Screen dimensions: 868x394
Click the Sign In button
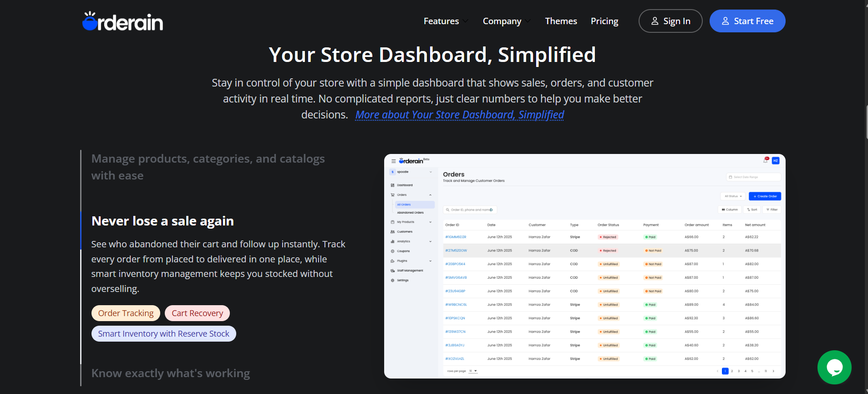click(670, 21)
